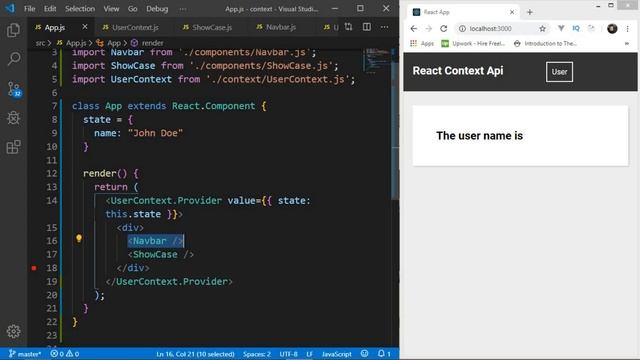Open the editor More Actions ellipsis
The width and height of the screenshot is (640, 360).
(x=384, y=27)
